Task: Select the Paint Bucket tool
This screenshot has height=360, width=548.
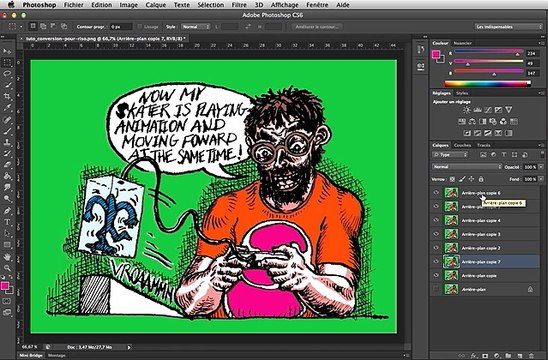Action: (7, 176)
